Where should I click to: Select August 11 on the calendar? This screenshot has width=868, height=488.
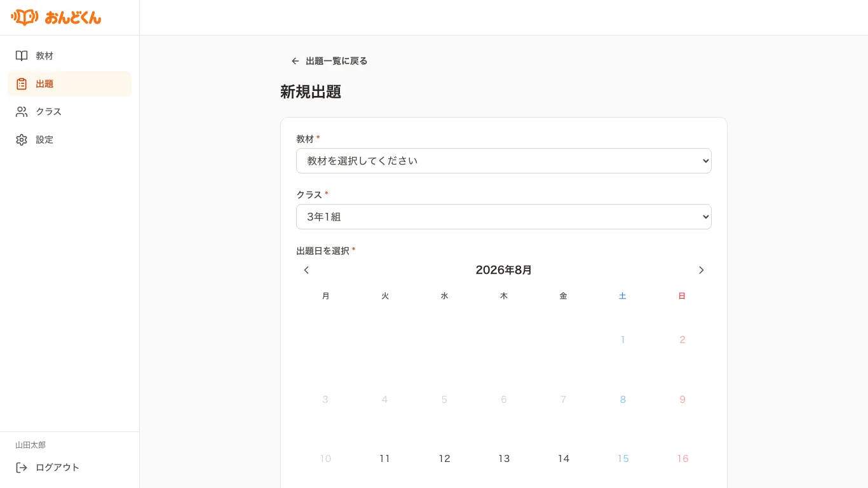(385, 459)
